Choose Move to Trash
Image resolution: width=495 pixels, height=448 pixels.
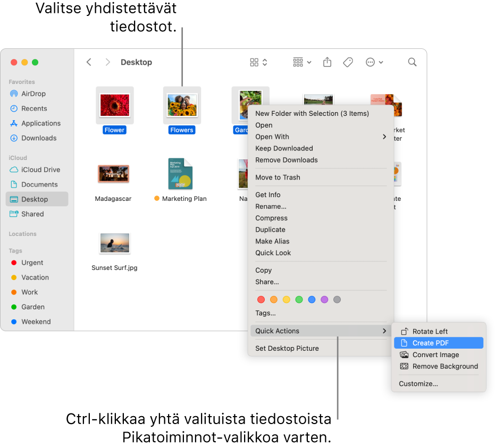point(321,177)
